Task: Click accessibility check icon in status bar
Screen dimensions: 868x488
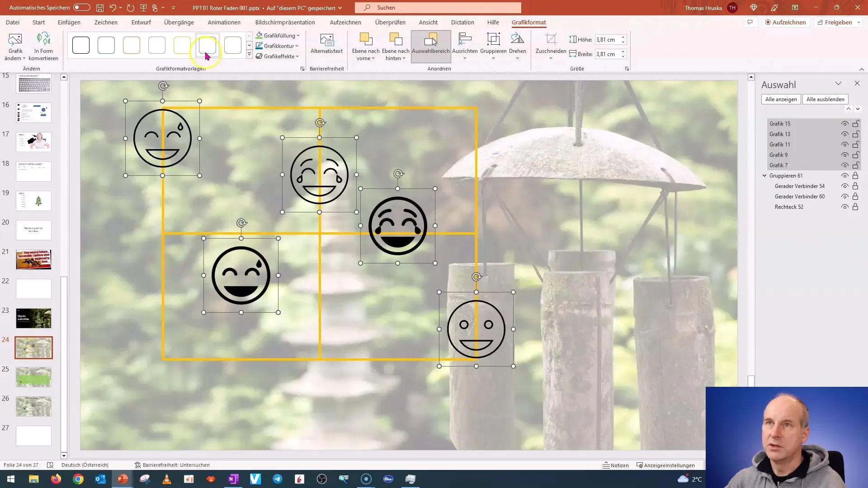Action: click(x=138, y=465)
